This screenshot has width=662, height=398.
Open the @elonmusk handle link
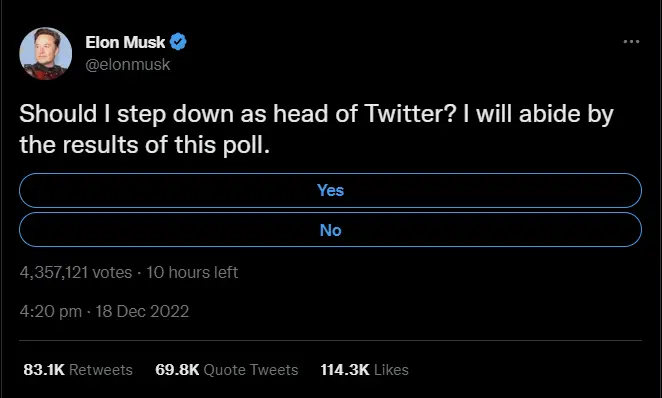[x=128, y=65]
